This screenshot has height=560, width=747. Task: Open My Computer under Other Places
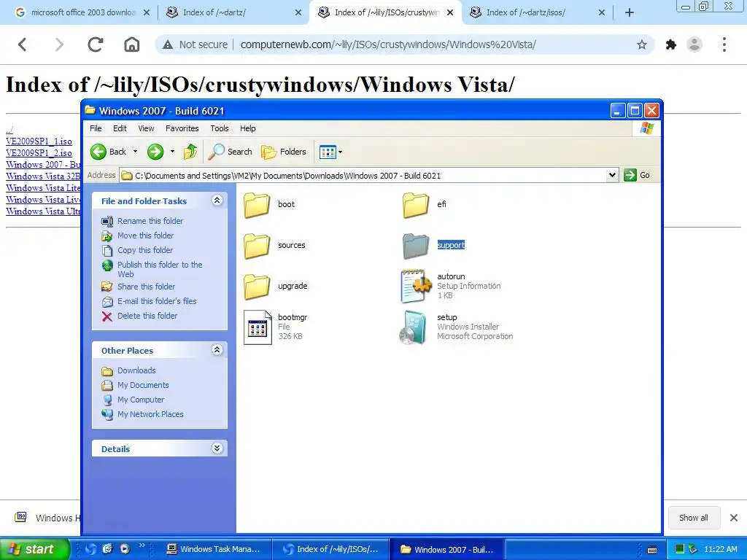[141, 400]
